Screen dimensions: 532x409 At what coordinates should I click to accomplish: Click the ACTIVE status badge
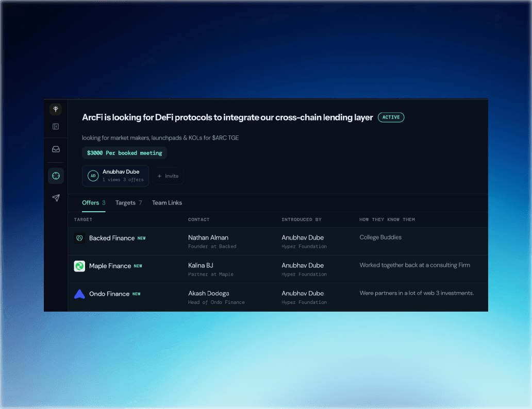click(x=391, y=117)
